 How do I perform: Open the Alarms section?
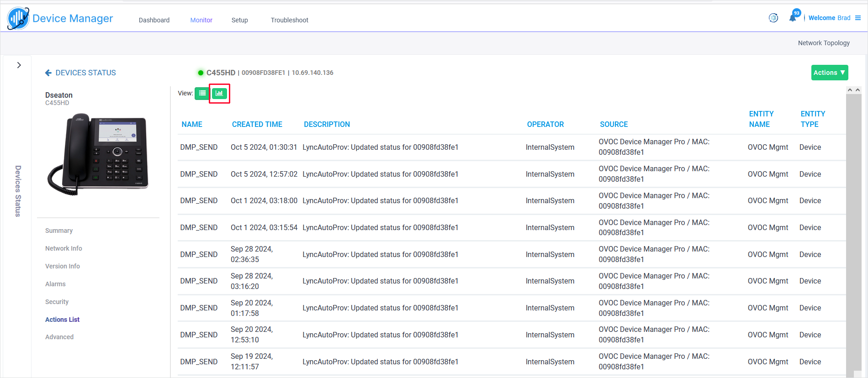(55, 284)
